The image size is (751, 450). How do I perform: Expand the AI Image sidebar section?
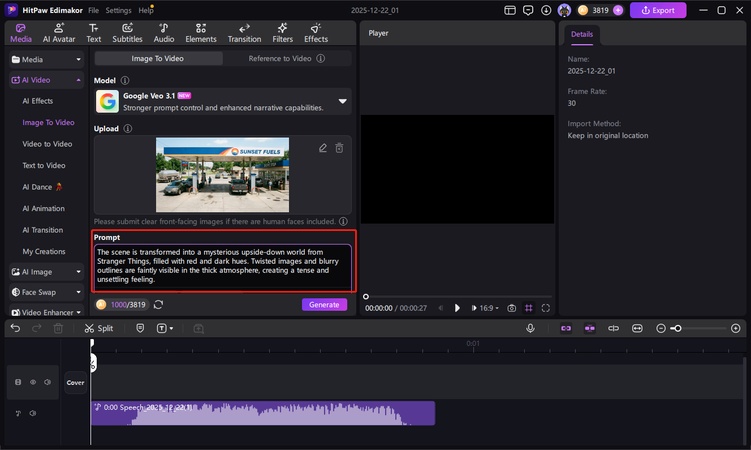pos(46,271)
